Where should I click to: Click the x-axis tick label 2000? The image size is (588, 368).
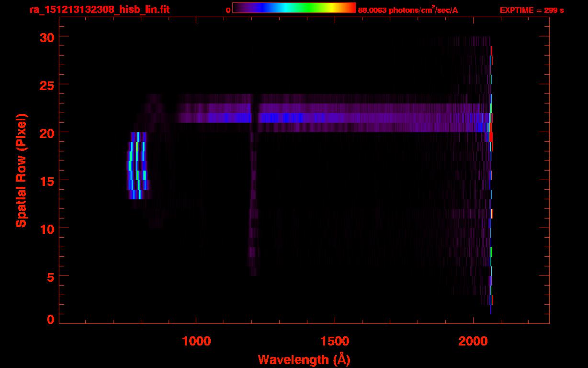(473, 341)
